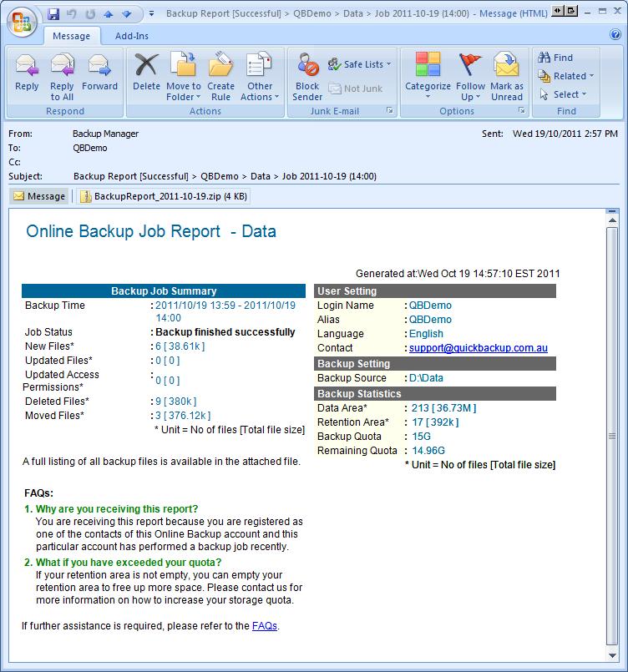Expand Follow Up flag menu

[x=470, y=77]
